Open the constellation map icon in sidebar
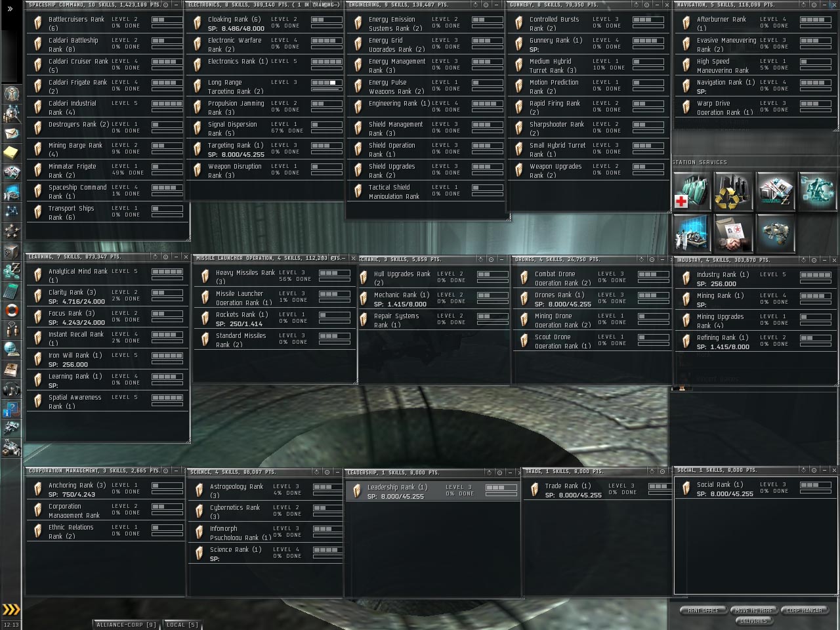 point(11,211)
